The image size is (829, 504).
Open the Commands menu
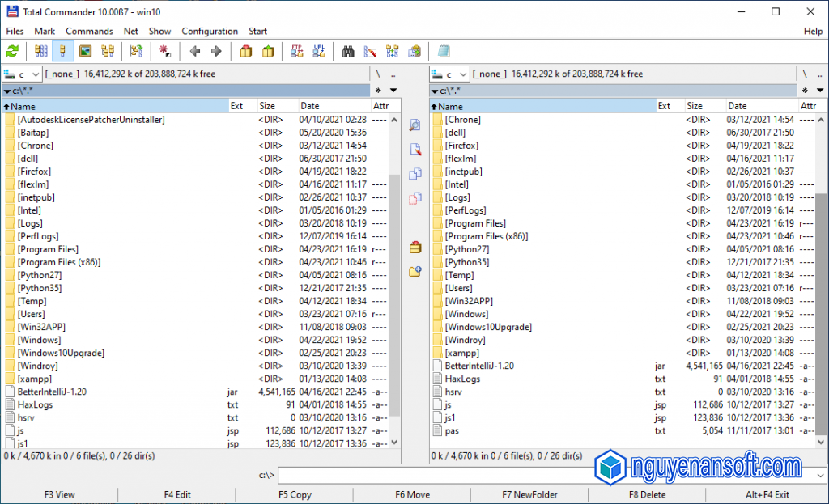[x=89, y=32]
